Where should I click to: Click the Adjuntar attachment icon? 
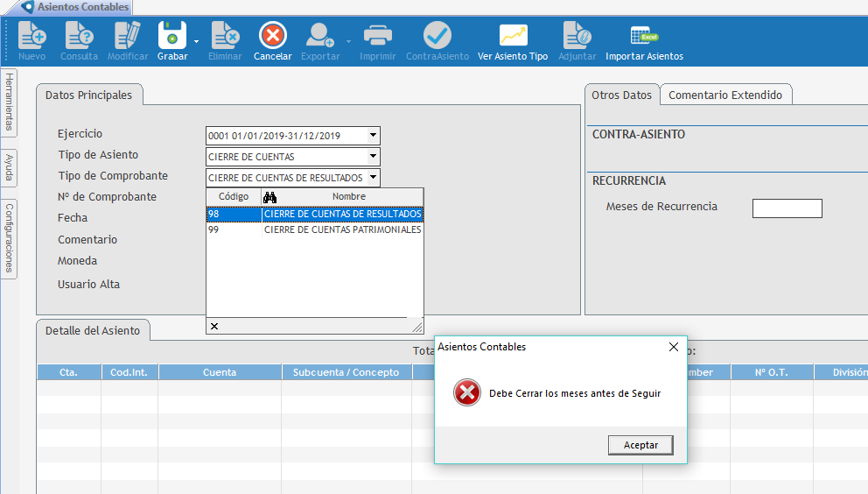pyautogui.click(x=577, y=36)
